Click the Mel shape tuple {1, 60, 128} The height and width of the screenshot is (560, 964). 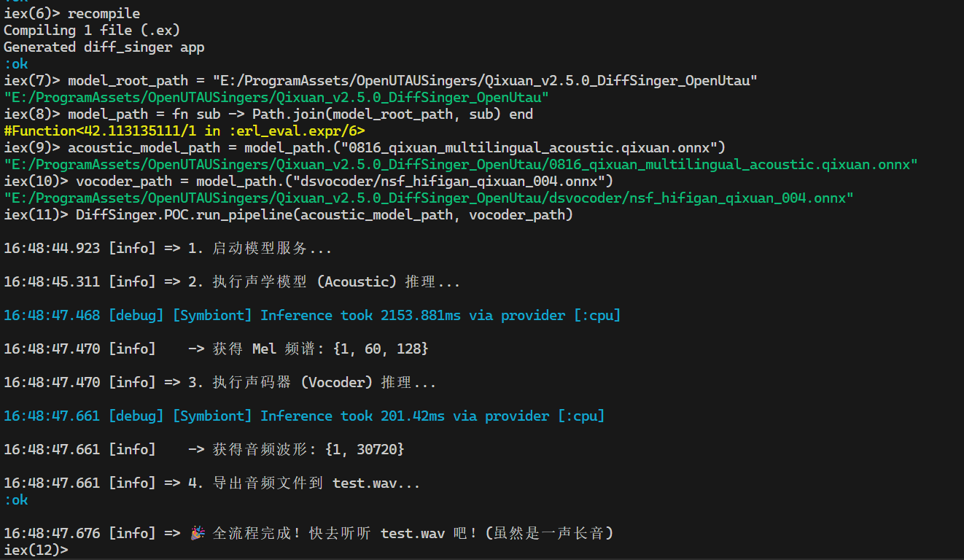pyautogui.click(x=381, y=349)
